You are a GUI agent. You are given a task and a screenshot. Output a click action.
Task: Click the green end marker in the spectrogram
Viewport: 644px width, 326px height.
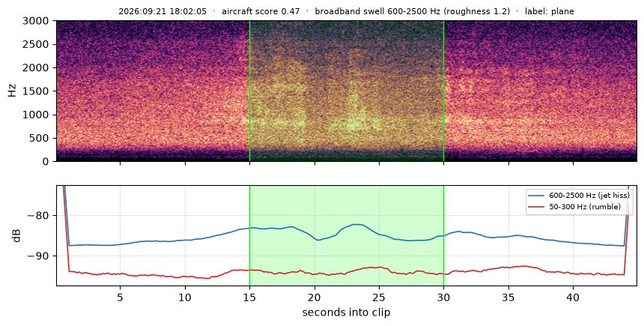pyautogui.click(x=444, y=91)
